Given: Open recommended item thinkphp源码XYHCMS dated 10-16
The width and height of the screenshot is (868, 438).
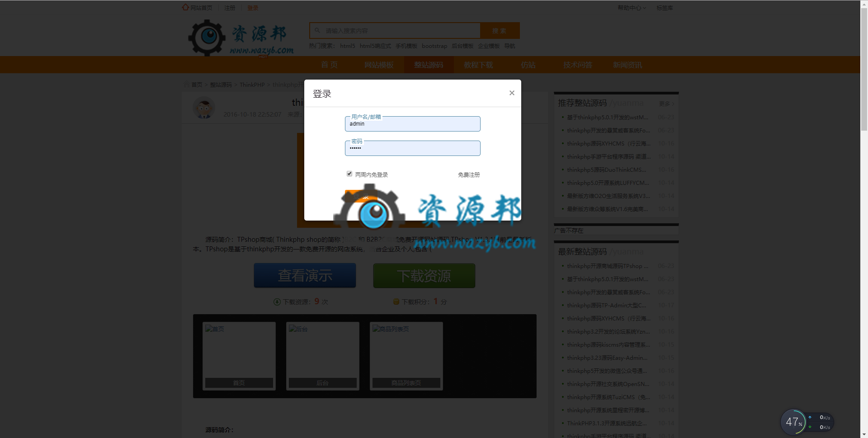Looking at the screenshot, I should [609, 143].
